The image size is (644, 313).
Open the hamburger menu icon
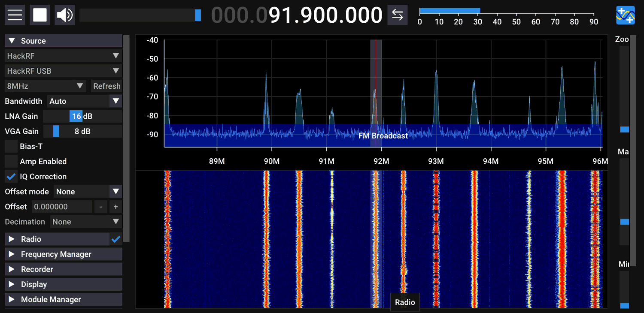15,15
